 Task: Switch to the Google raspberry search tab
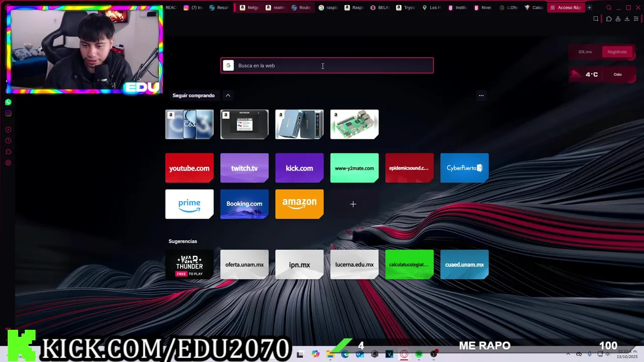pos(328,8)
